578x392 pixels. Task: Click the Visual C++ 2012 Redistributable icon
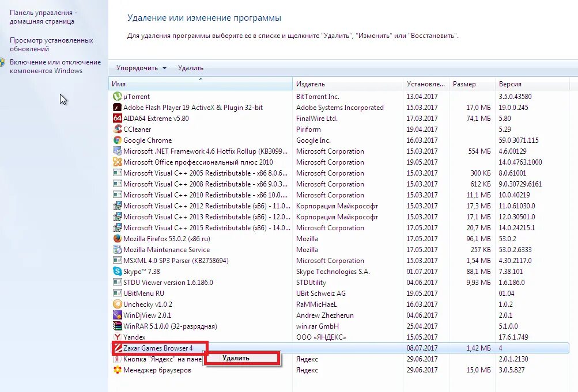coord(117,205)
